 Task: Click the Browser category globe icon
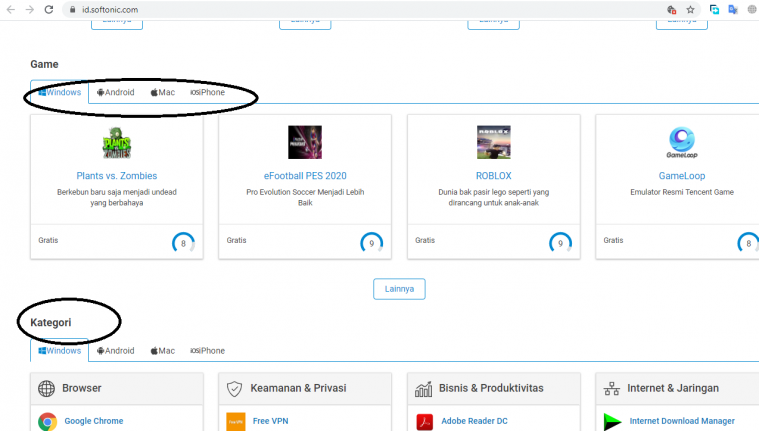[x=46, y=388]
